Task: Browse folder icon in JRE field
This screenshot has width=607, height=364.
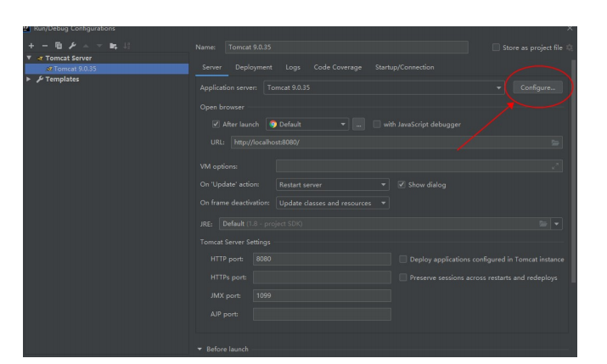Action: pos(543,224)
